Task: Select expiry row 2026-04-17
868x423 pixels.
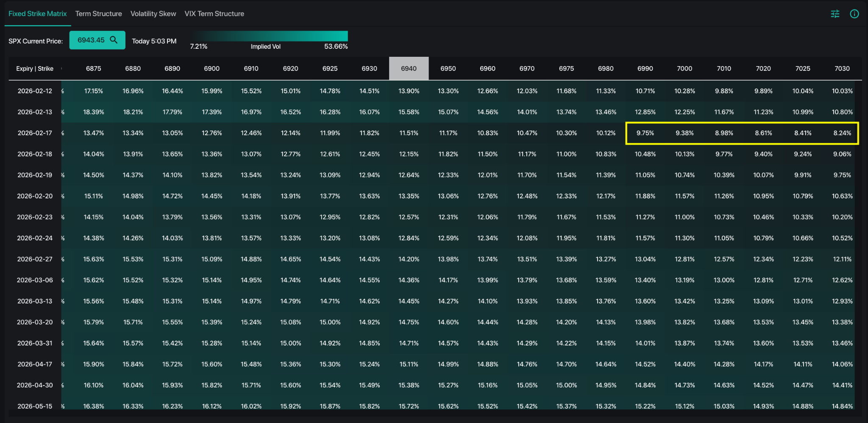Action: click(35, 364)
